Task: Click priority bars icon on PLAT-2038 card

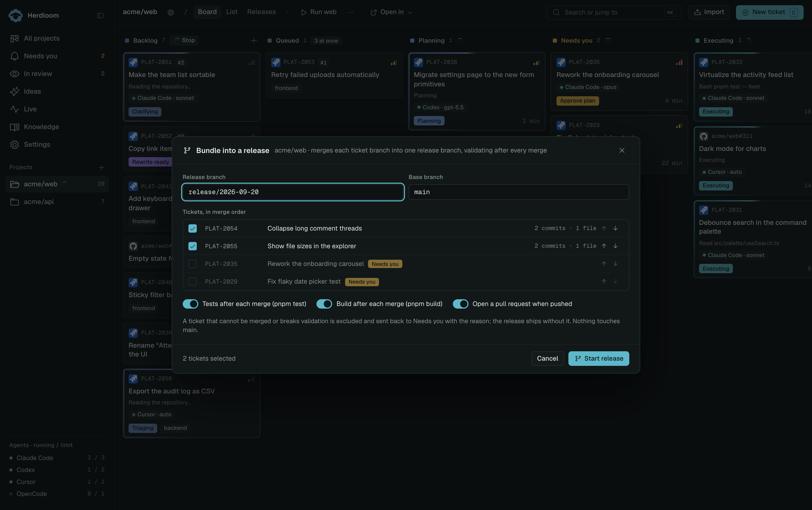Action: (536, 63)
